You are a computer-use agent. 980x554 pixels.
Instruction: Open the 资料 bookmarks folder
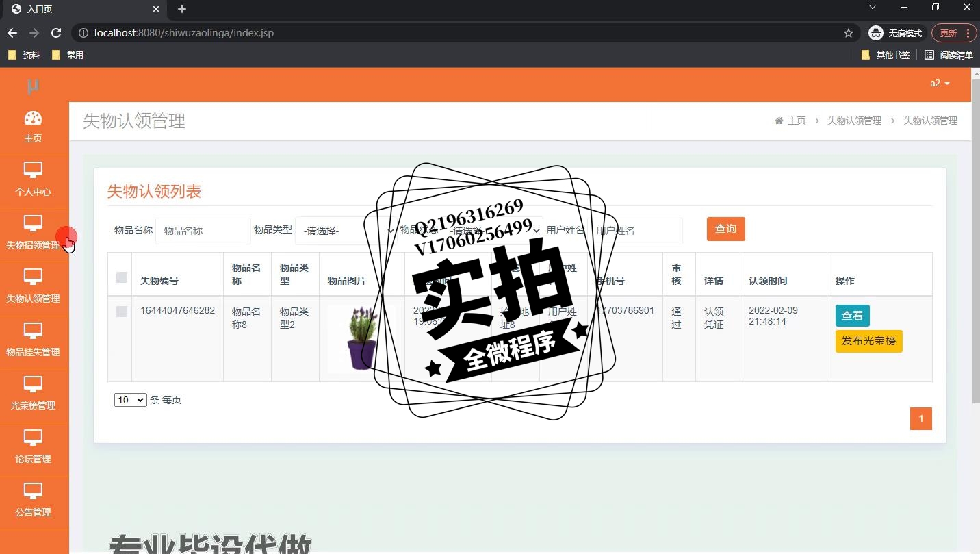24,55
